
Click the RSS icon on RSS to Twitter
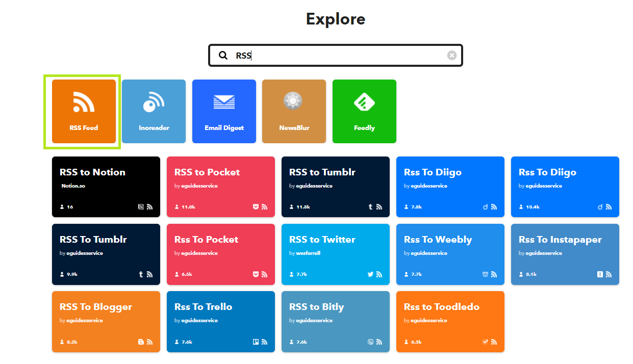click(x=379, y=274)
